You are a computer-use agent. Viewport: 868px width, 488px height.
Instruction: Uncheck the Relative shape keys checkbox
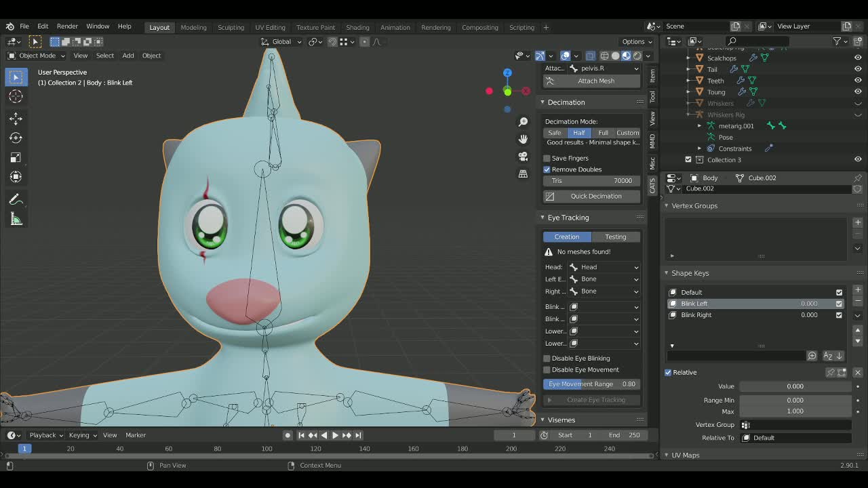[668, 372]
